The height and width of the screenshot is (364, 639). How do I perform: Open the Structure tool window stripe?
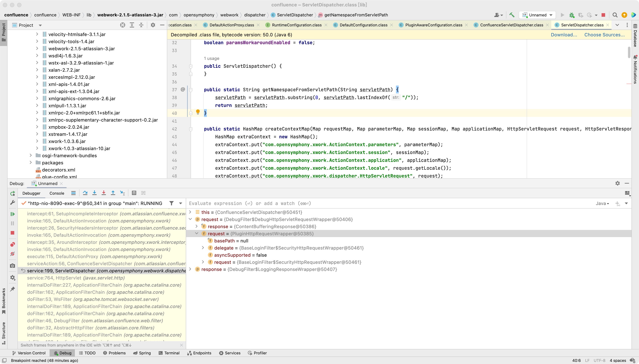(4, 333)
